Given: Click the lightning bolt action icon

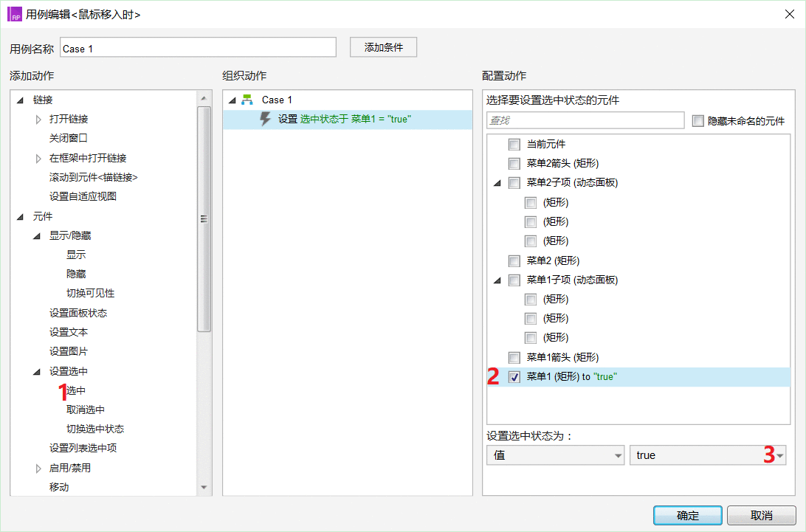Looking at the screenshot, I should (265, 119).
